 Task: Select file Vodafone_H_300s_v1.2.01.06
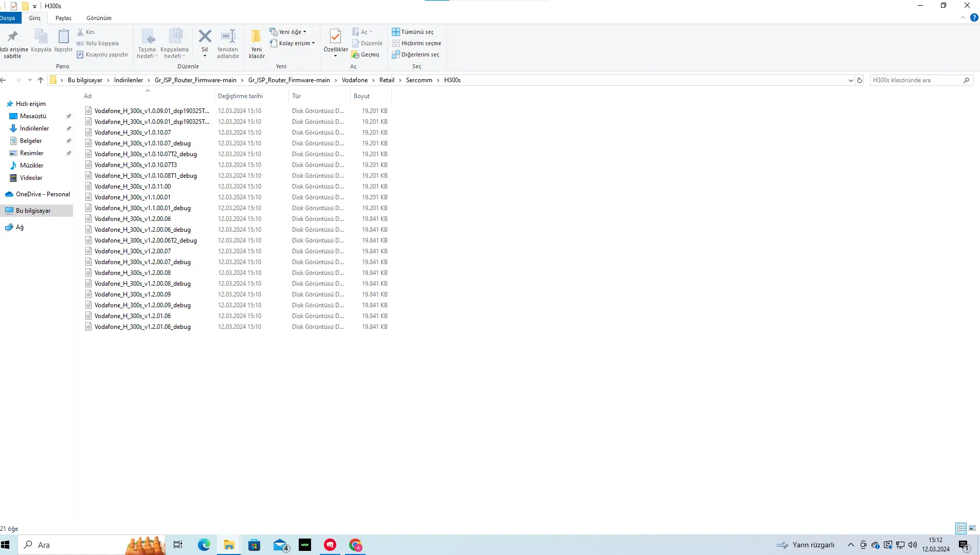(x=133, y=316)
